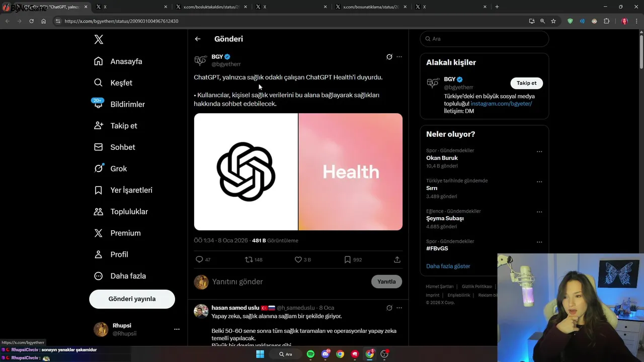644x362 pixels.
Task: Click share icon on the post
Action: click(x=397, y=259)
